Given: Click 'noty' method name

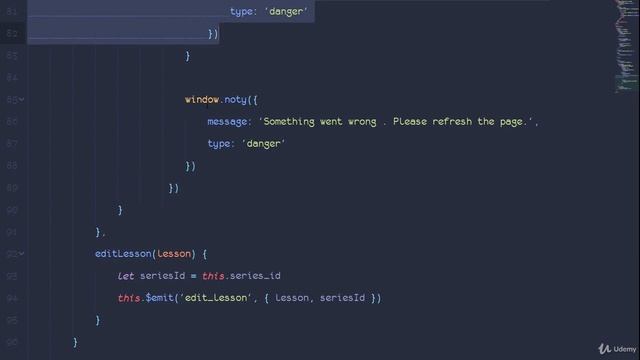Looking at the screenshot, I should coord(236,100).
